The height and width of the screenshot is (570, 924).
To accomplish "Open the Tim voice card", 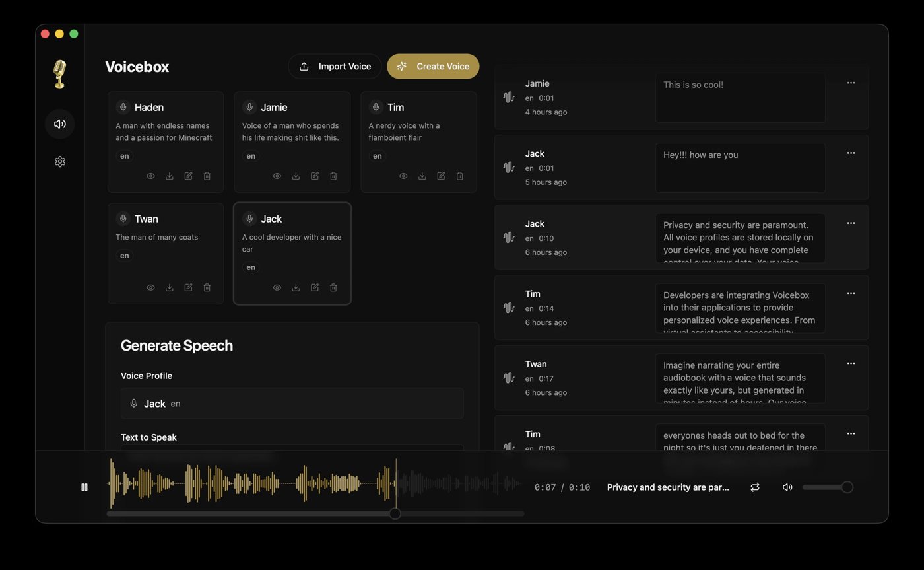I will [418, 142].
